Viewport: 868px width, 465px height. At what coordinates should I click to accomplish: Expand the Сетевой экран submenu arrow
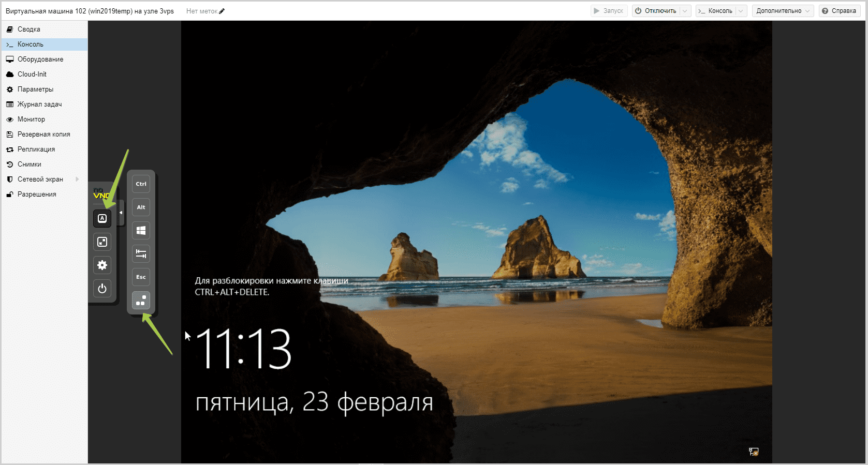(x=77, y=179)
